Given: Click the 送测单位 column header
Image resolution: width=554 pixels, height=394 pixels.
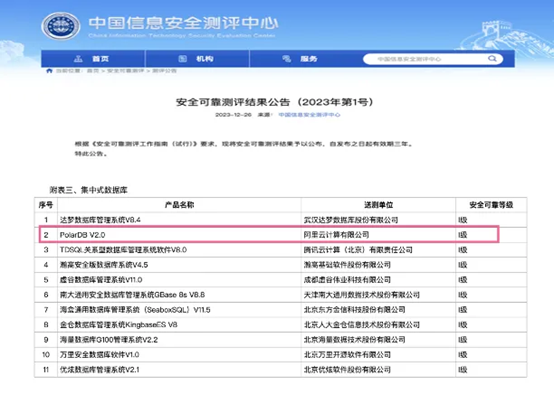Looking at the screenshot, I should click(378, 205).
